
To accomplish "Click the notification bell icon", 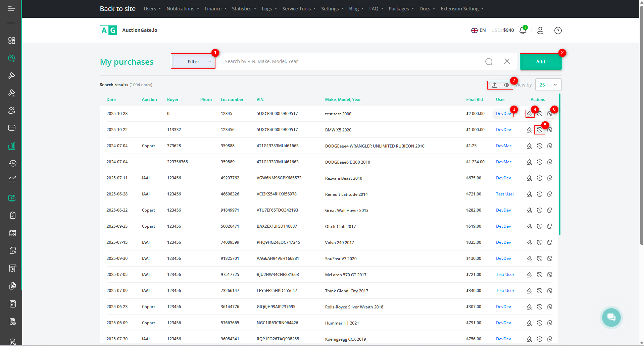I will (x=523, y=31).
